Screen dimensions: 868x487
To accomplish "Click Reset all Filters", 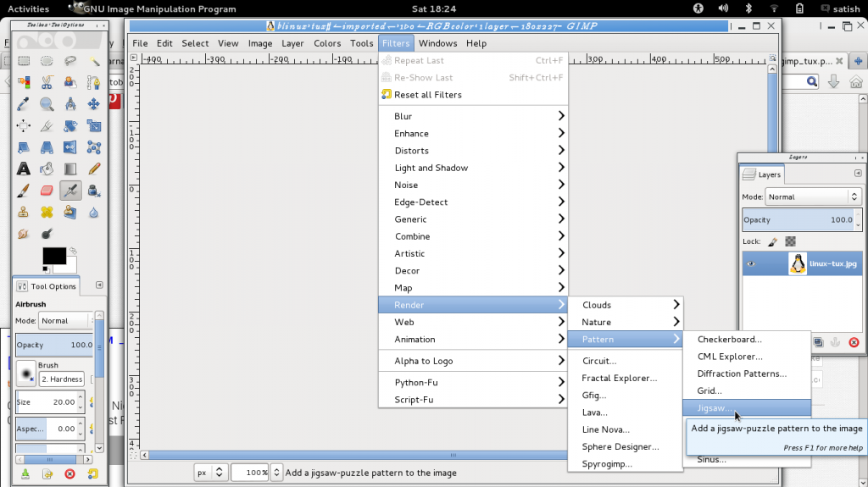I will point(473,95).
